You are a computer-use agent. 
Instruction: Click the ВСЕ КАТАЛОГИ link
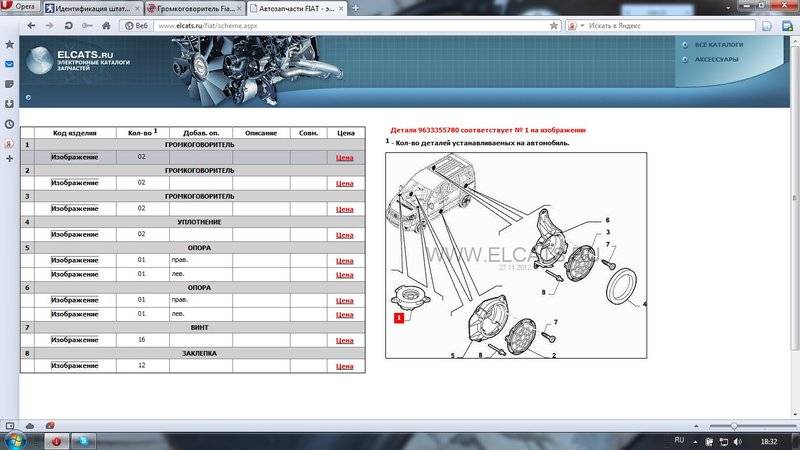point(716,44)
